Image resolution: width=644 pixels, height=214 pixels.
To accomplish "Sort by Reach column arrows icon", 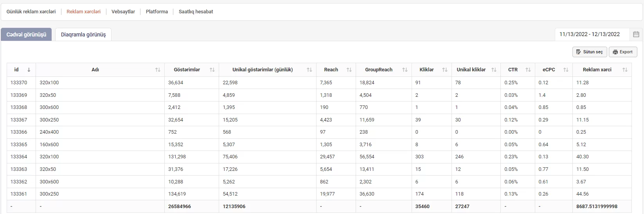I will tap(349, 70).
